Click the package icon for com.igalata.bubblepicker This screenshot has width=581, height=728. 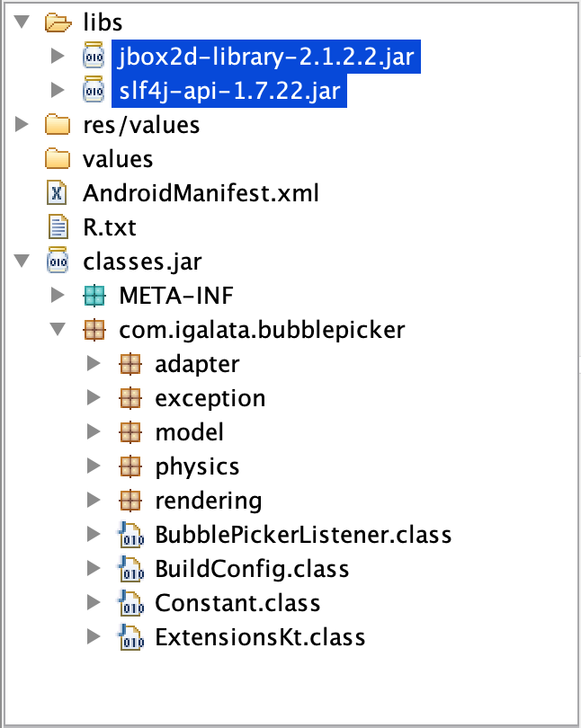94,330
